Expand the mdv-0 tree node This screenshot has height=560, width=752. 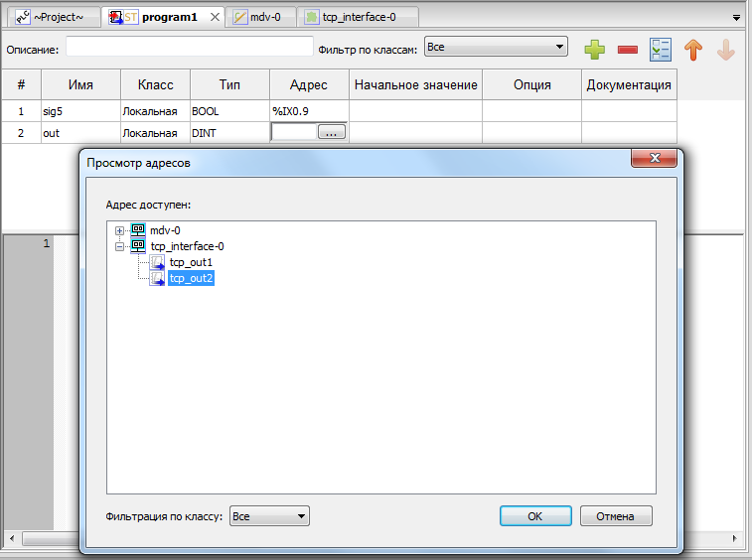click(119, 230)
